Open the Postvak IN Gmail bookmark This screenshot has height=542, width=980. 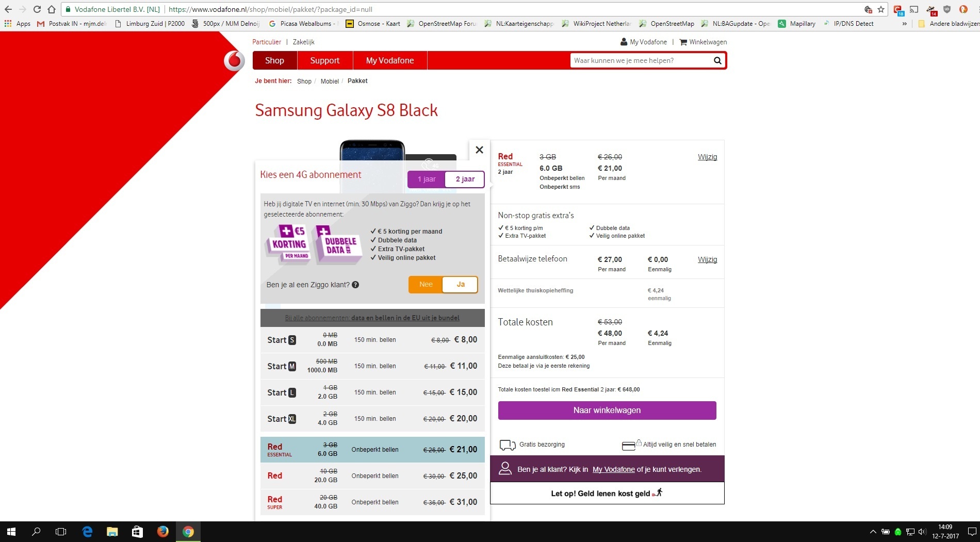coord(72,24)
